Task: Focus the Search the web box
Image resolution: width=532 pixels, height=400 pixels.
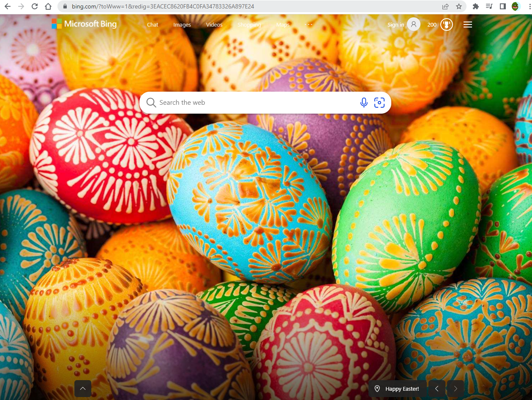Action: click(265, 103)
